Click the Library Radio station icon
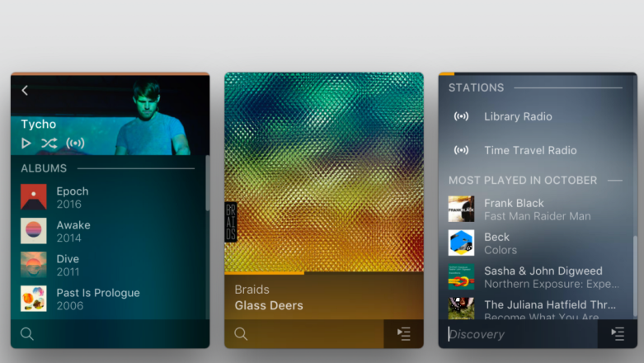 tap(461, 116)
